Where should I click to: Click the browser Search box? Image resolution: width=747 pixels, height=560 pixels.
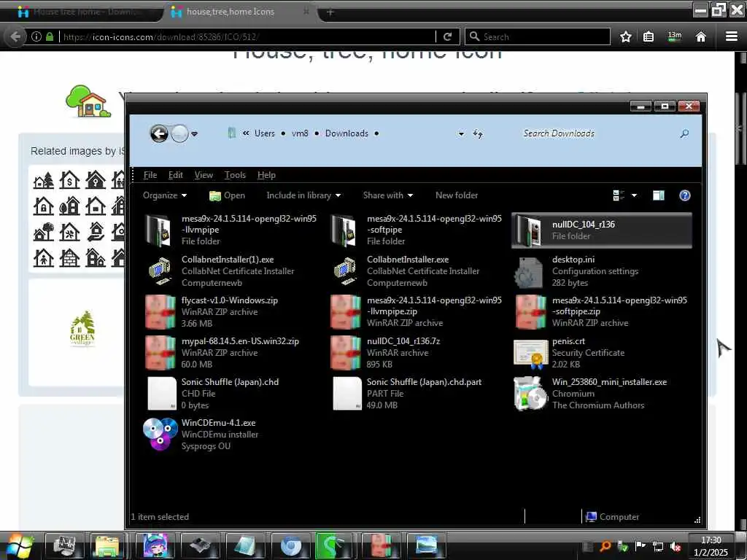pyautogui.click(x=538, y=36)
